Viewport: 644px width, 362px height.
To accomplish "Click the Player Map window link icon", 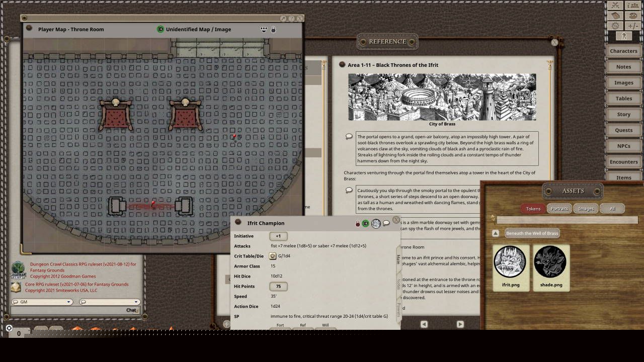I will coord(29,29).
